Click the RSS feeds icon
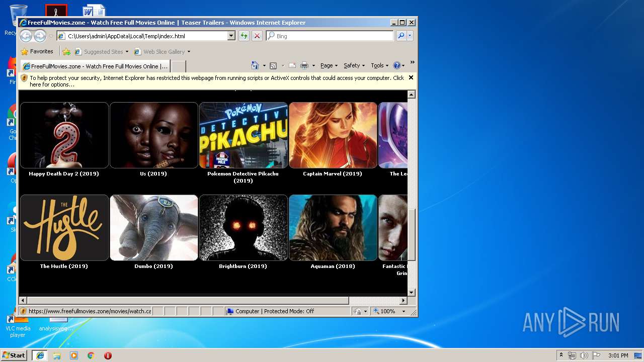This screenshot has width=644, height=362. tap(273, 65)
